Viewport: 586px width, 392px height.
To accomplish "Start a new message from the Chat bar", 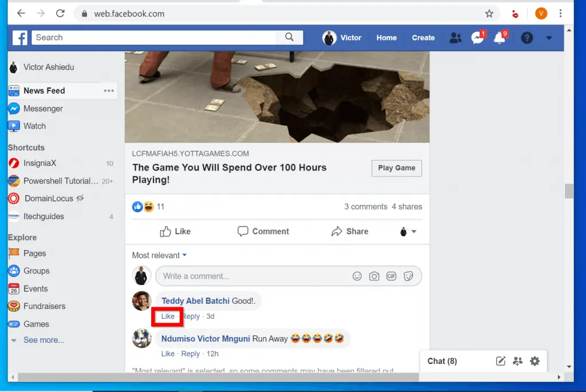I will click(x=500, y=361).
